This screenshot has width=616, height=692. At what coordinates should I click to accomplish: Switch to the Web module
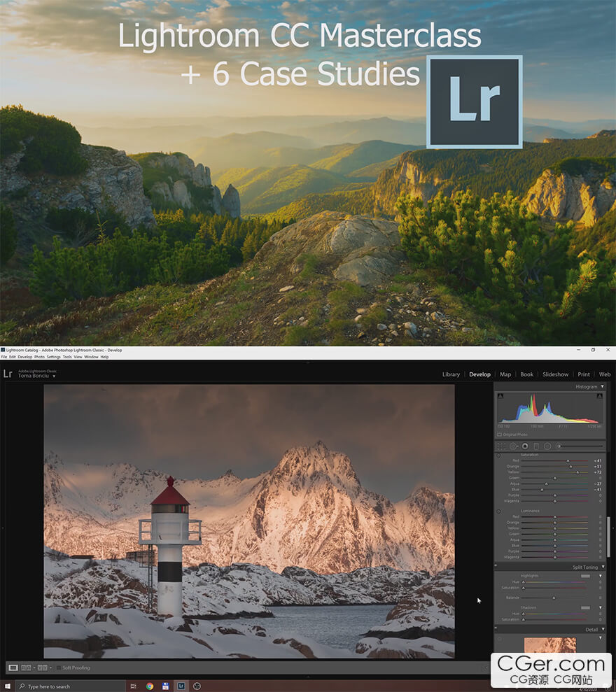pyautogui.click(x=605, y=374)
